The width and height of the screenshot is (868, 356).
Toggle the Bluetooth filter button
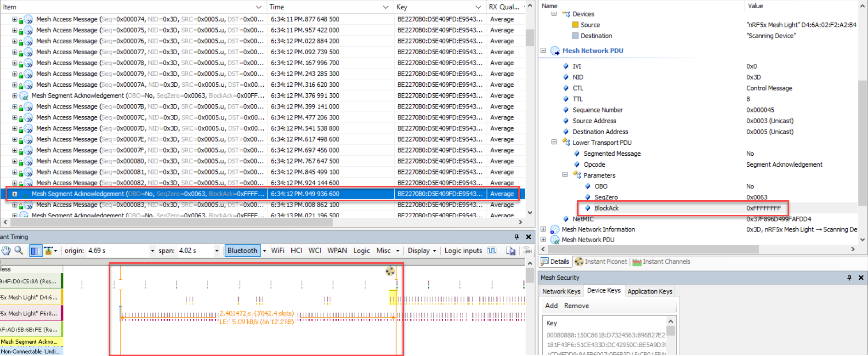(242, 250)
